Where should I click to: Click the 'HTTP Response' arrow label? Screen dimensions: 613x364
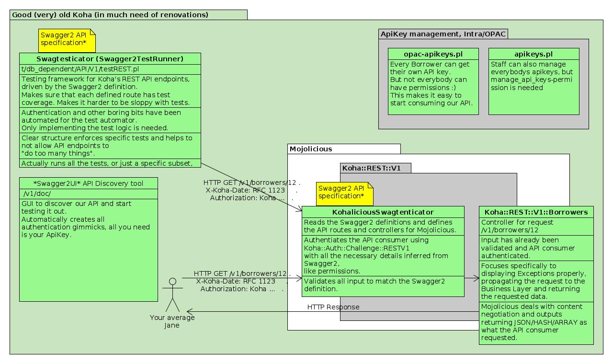[x=333, y=307]
